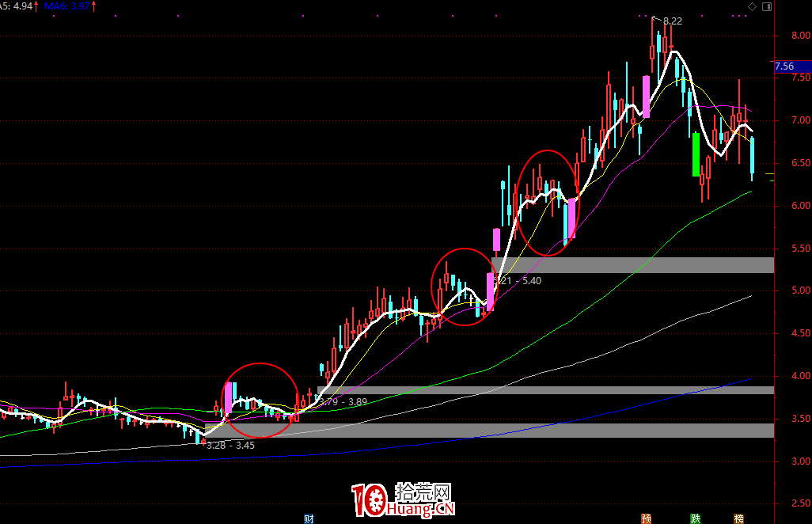The height and width of the screenshot is (524, 812).
Task: Click the 8.00 price axis label
Action: [x=801, y=36]
